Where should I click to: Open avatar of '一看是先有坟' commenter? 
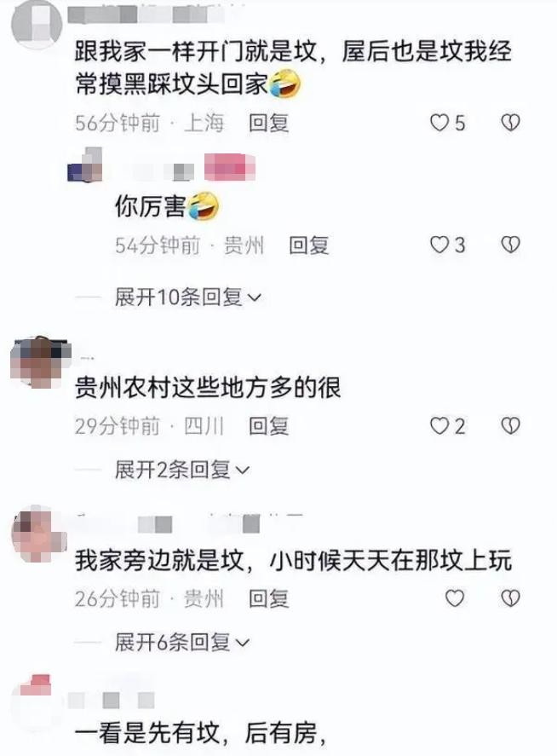point(37,701)
